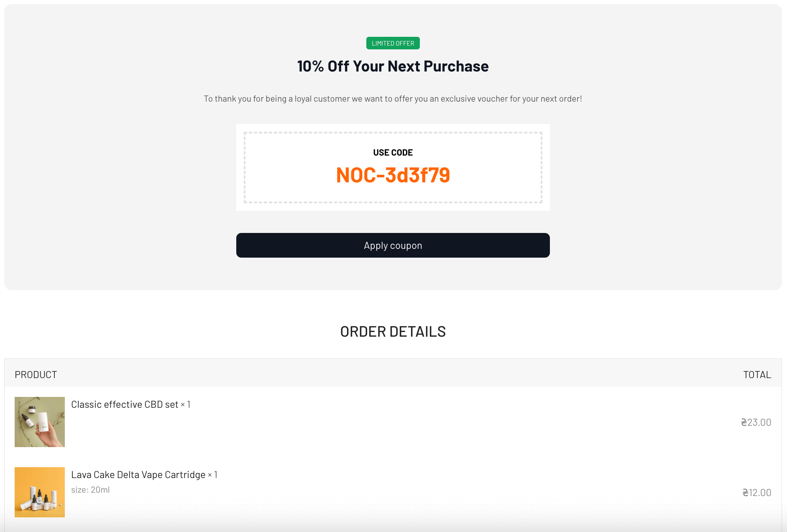Click the size: 20ml variation text
The width and height of the screenshot is (787, 532).
click(90, 490)
